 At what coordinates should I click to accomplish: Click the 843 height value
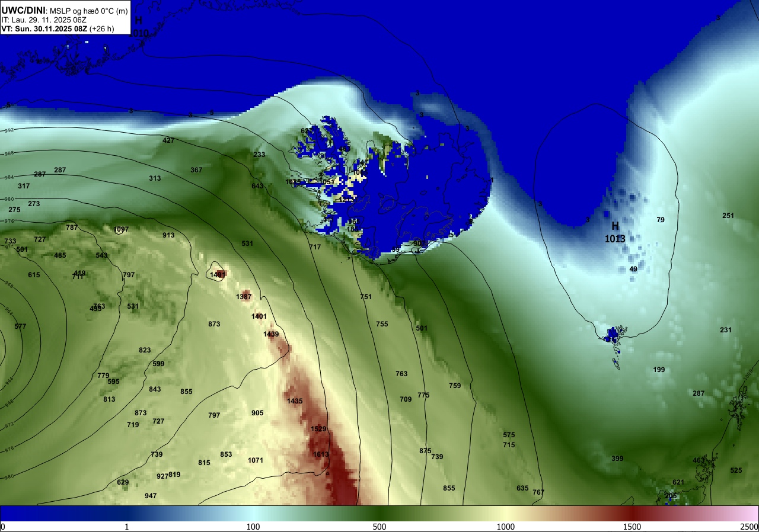155,389
